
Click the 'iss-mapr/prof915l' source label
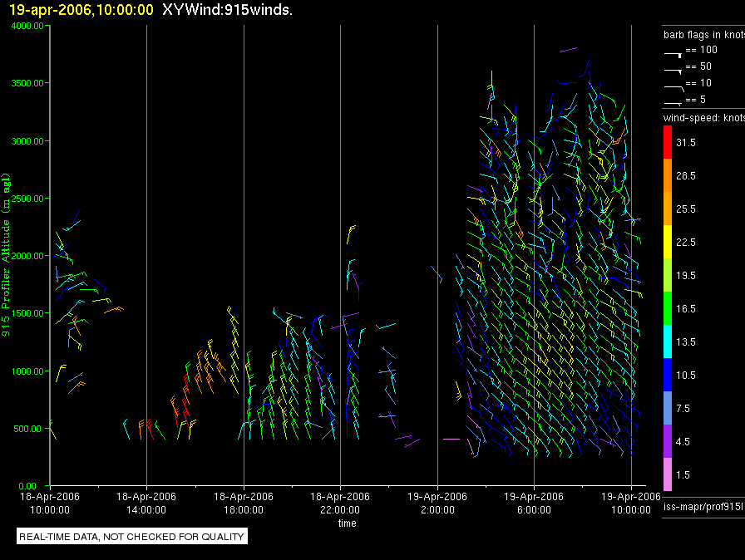click(703, 507)
